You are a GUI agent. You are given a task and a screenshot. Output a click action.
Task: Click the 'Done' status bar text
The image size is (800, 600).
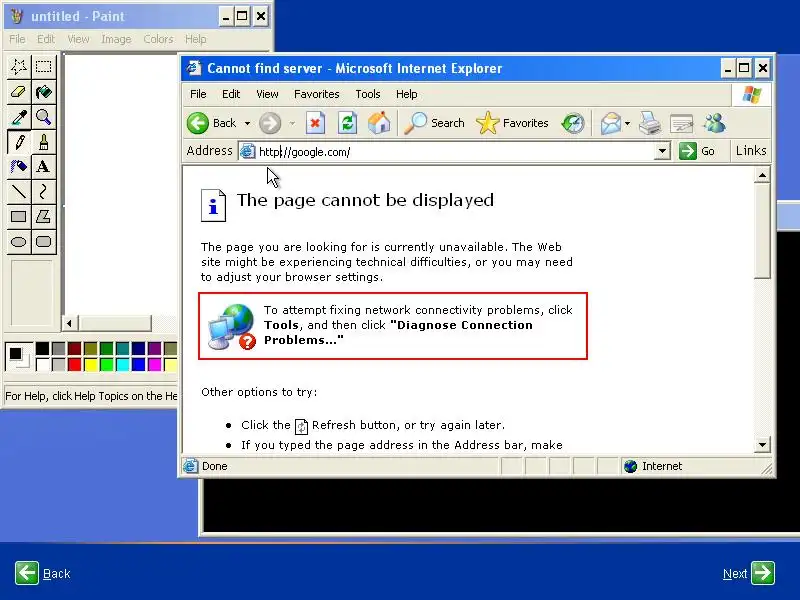215,466
